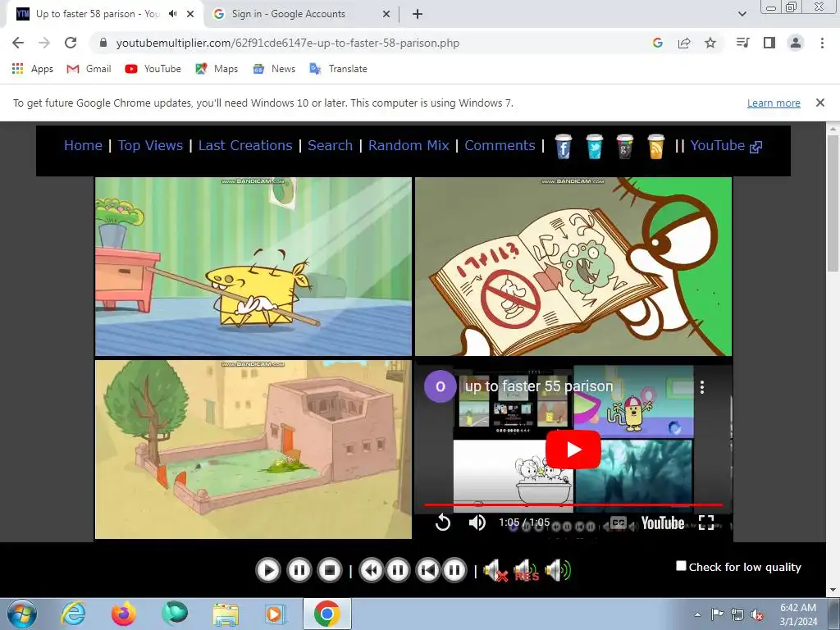This screenshot has width=840, height=630.
Task: Open the three-dot menu in embedded player
Action: [x=702, y=387]
